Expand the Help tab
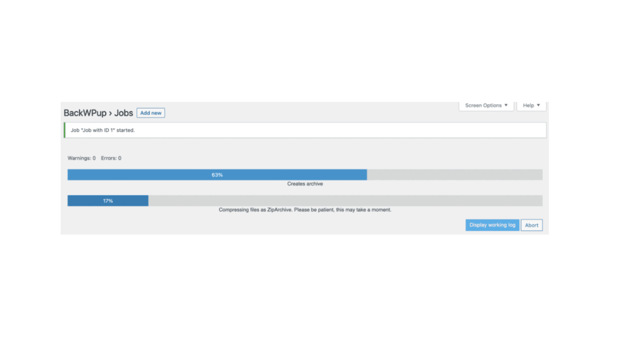 click(531, 106)
